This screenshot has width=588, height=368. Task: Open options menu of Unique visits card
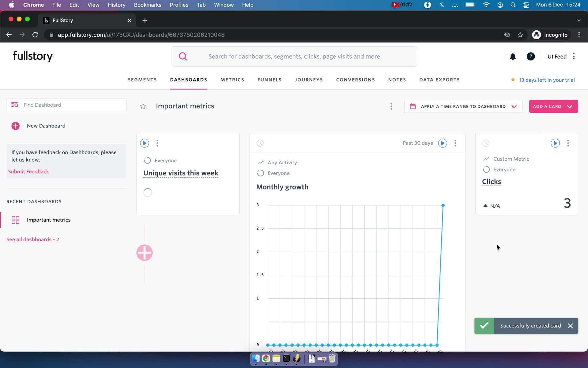[157, 143]
